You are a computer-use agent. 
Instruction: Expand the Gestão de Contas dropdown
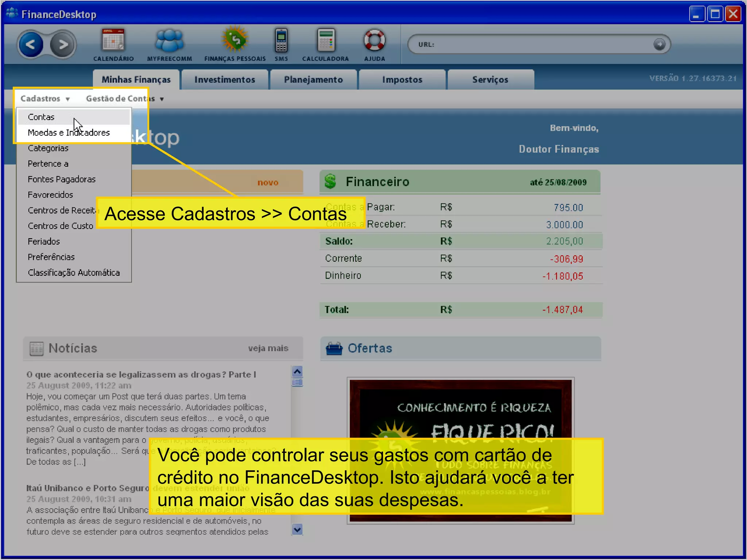click(125, 98)
